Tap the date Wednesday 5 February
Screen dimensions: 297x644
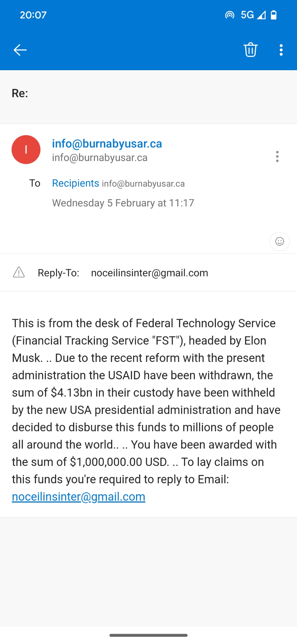[x=123, y=203]
